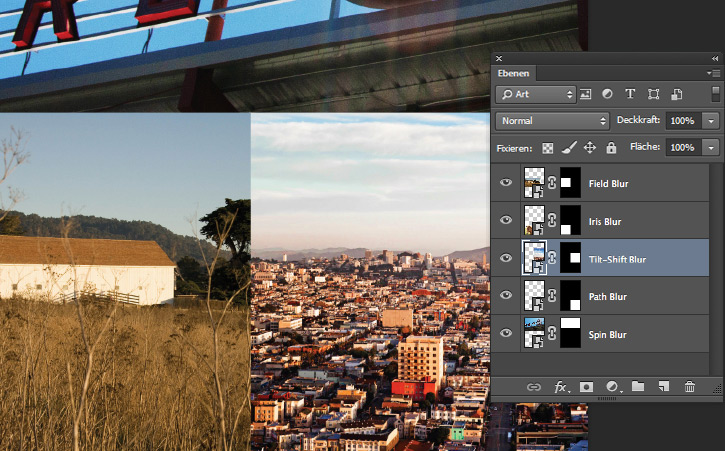This screenshot has width=725, height=451.
Task: Toggle mask link on Path Blur layer
Action: 552,296
